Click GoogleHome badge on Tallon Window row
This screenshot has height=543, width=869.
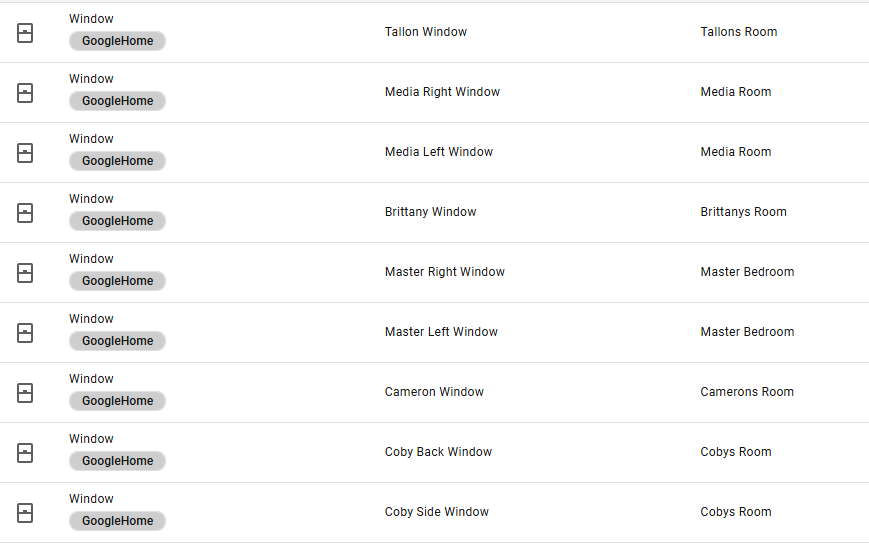pos(117,41)
